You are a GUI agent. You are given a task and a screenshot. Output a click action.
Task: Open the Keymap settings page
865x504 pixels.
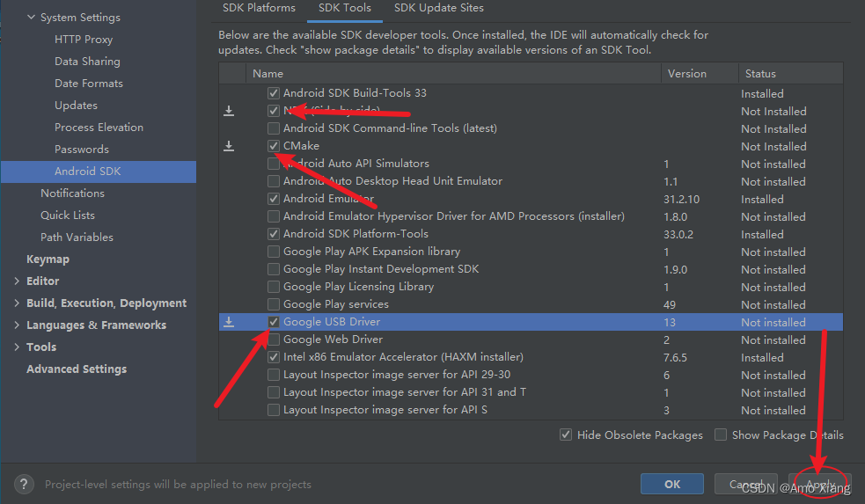click(x=48, y=259)
